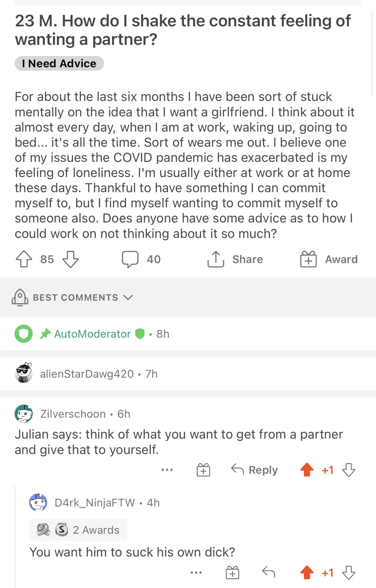This screenshot has width=376, height=588.
Task: Reply to D4rk_NinjaFTW using arrow icon
Action: 269,572
